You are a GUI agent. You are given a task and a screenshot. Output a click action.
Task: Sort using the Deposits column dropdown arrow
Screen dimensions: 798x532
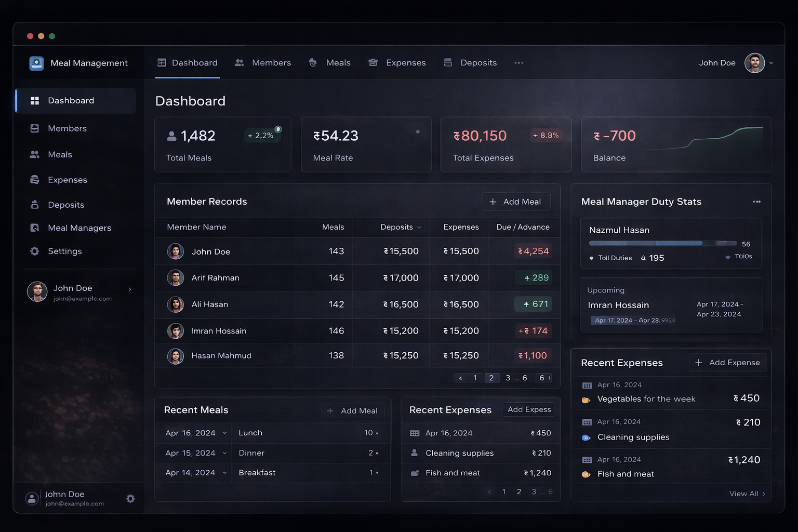(x=419, y=228)
